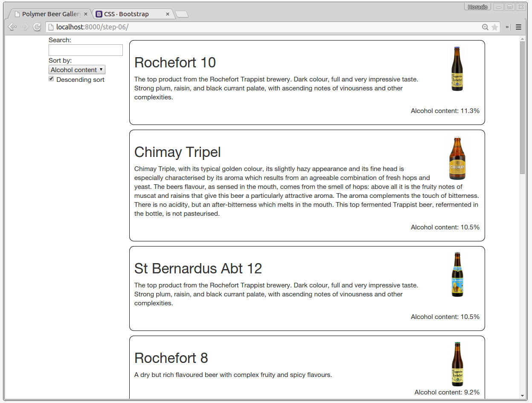The width and height of the screenshot is (532, 403).
Task: Click the Chimay Tripel heading
Action: 177,152
